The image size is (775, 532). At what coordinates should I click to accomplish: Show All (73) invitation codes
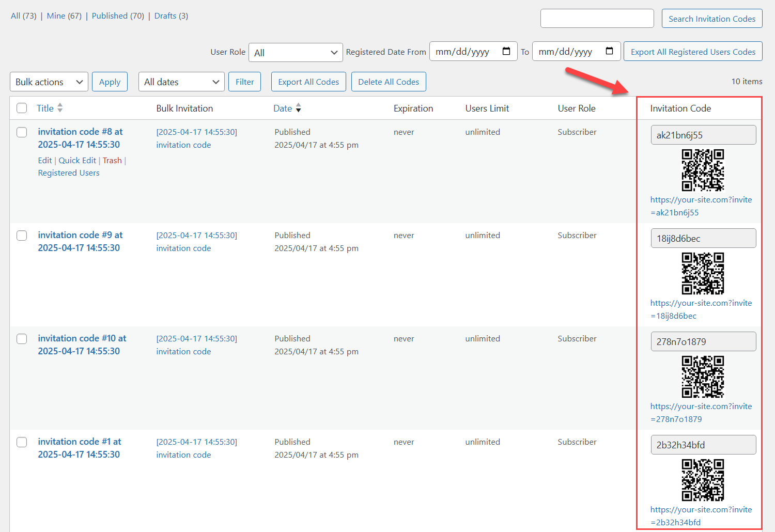(x=24, y=15)
